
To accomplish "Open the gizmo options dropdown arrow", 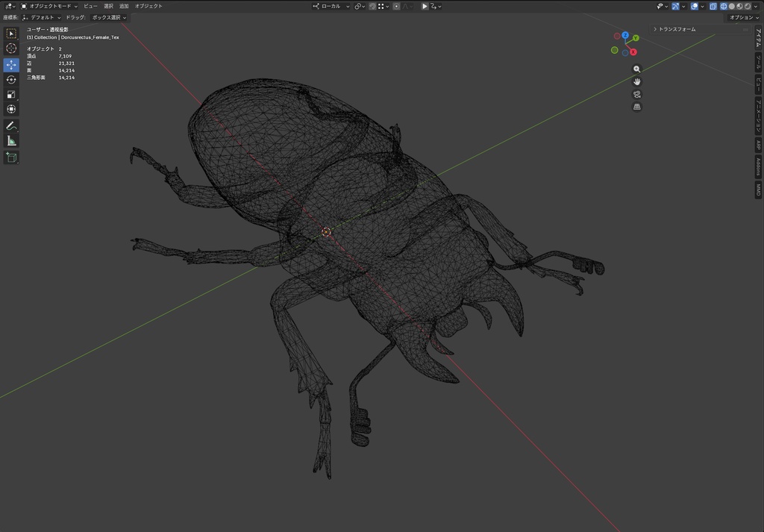I will [683, 6].
